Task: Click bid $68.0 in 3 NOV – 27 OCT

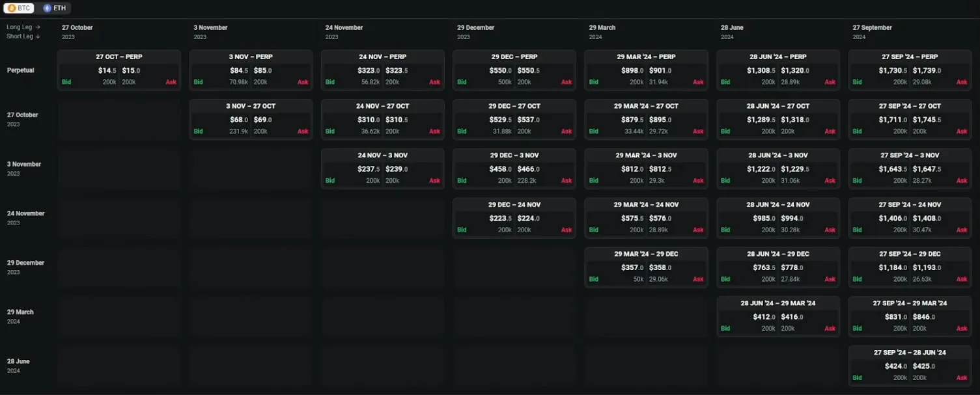Action: (239, 120)
